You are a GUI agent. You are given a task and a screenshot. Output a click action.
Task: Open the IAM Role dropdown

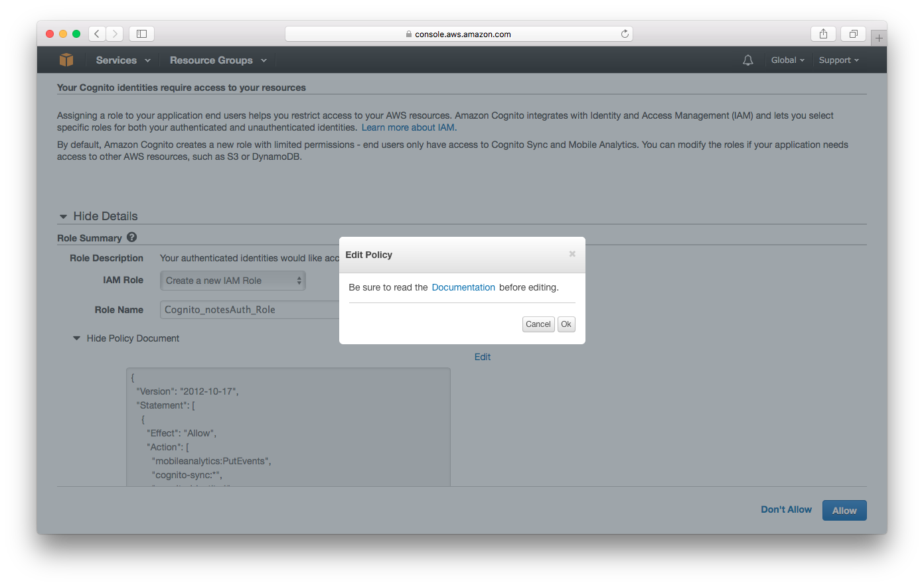[233, 281]
